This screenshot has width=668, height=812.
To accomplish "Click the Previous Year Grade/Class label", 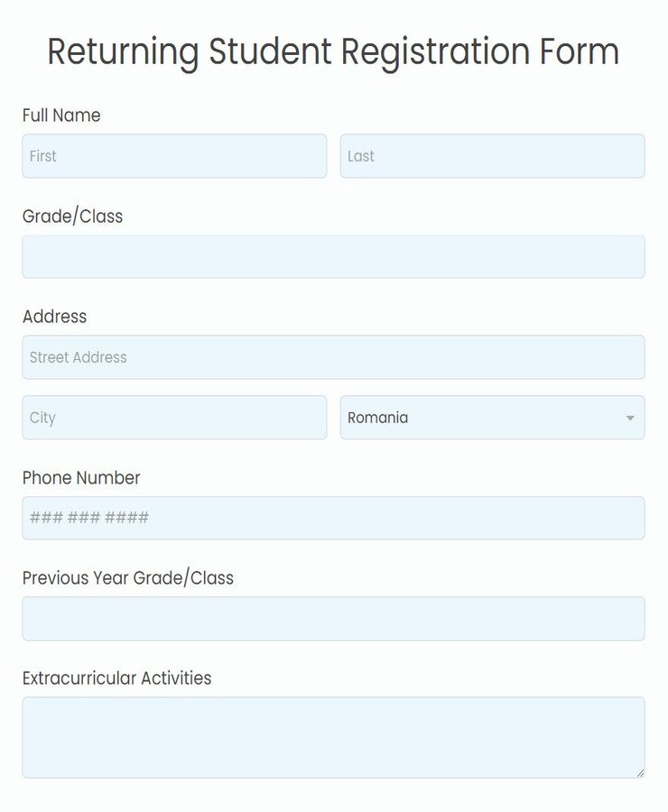I will click(128, 578).
